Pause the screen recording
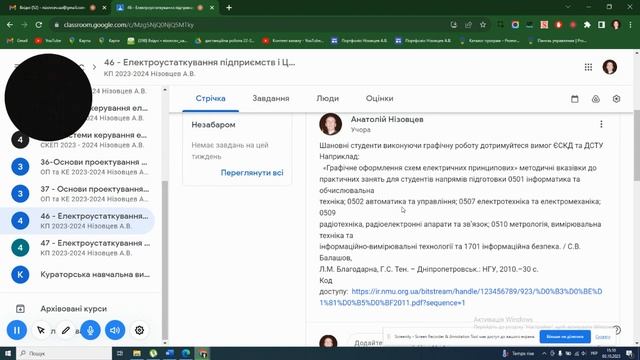Screen dimensions: 640x360 [17, 330]
